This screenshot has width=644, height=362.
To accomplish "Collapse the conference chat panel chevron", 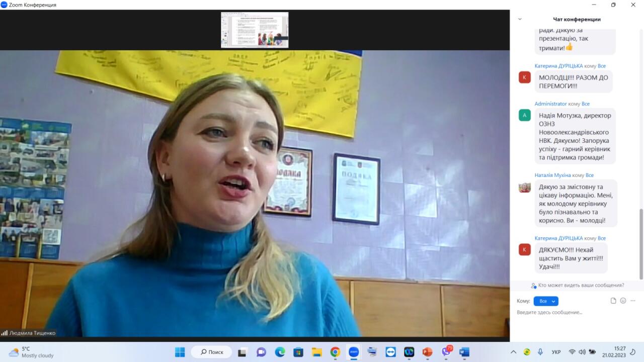I will click(520, 19).
